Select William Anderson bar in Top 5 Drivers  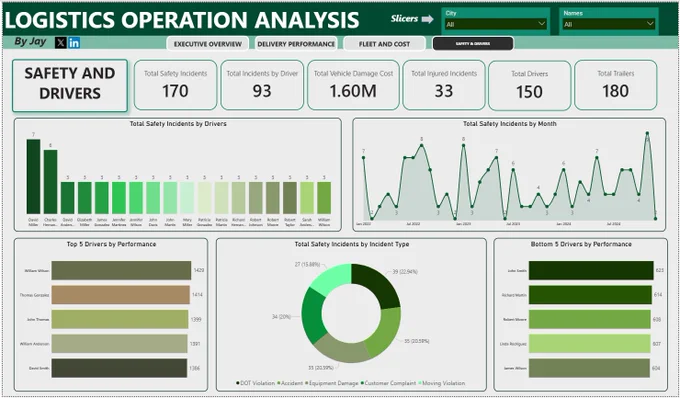[x=119, y=344]
